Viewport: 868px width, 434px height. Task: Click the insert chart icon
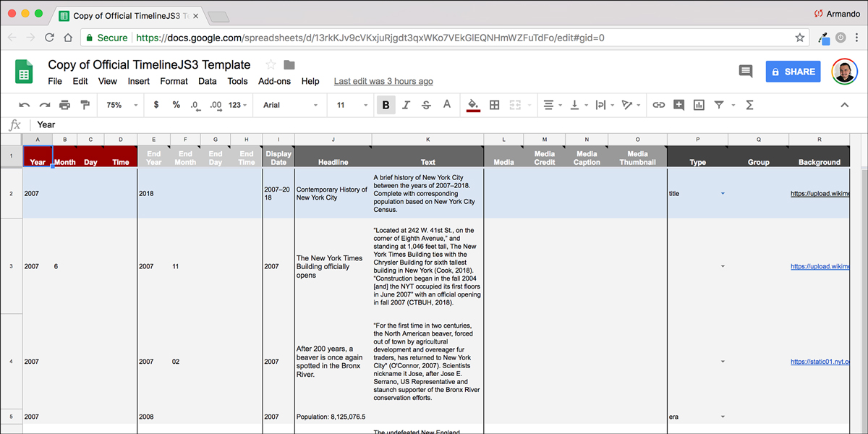coord(699,105)
